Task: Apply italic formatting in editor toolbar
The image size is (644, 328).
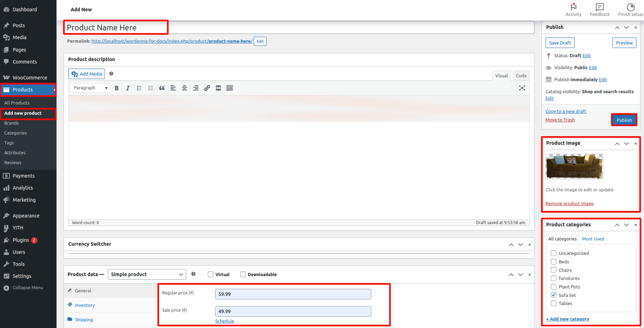Action: click(x=128, y=88)
